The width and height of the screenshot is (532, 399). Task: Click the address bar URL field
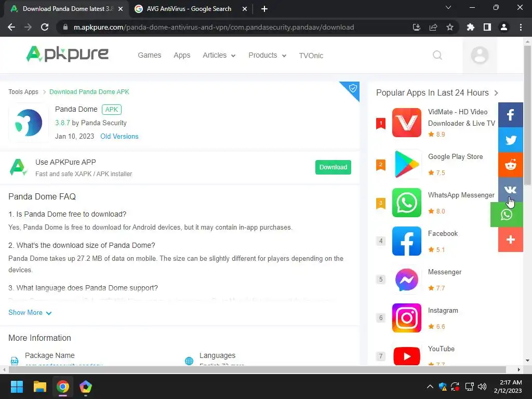[x=214, y=27]
